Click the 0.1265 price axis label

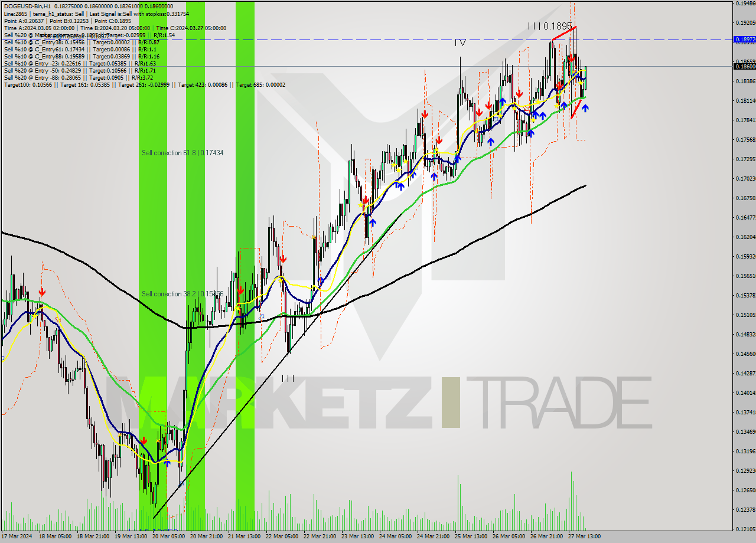745,490
